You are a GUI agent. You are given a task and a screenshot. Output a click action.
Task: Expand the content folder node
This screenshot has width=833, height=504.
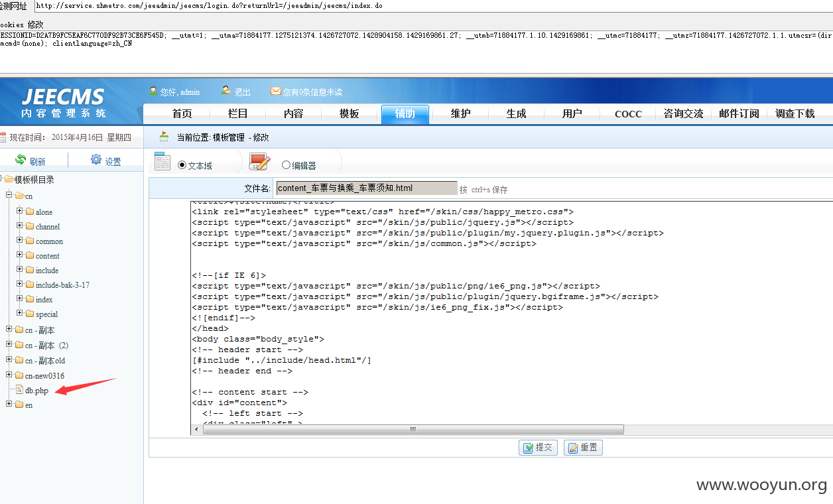click(20, 255)
